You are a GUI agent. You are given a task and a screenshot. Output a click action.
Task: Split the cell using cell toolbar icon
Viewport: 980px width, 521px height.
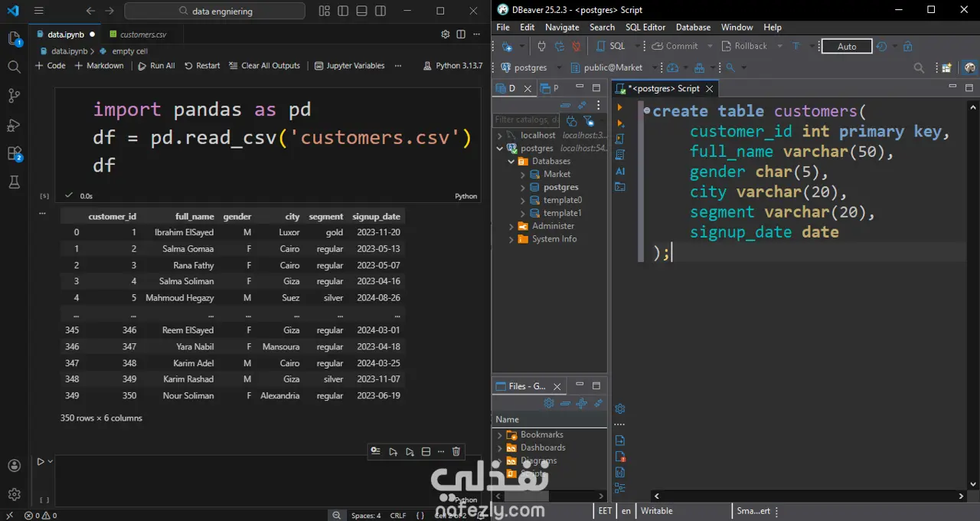click(x=426, y=452)
